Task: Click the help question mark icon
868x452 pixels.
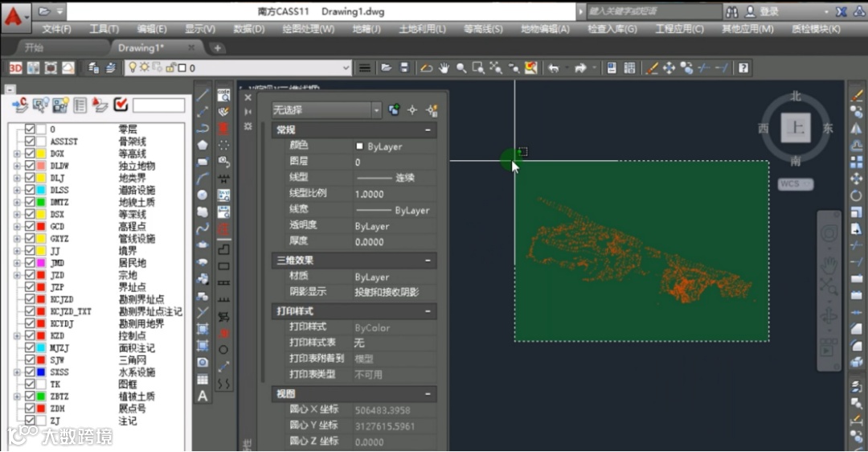Action: (x=743, y=68)
